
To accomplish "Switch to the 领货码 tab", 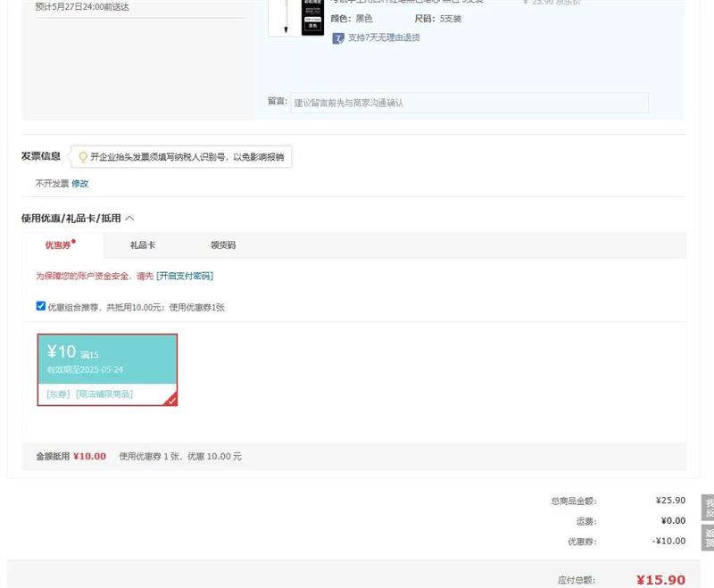I will 223,245.
